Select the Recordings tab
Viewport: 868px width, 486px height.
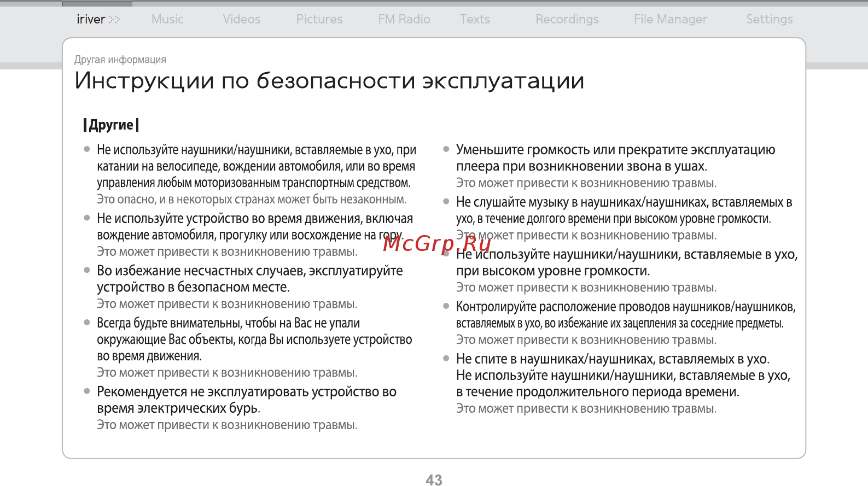point(567,20)
